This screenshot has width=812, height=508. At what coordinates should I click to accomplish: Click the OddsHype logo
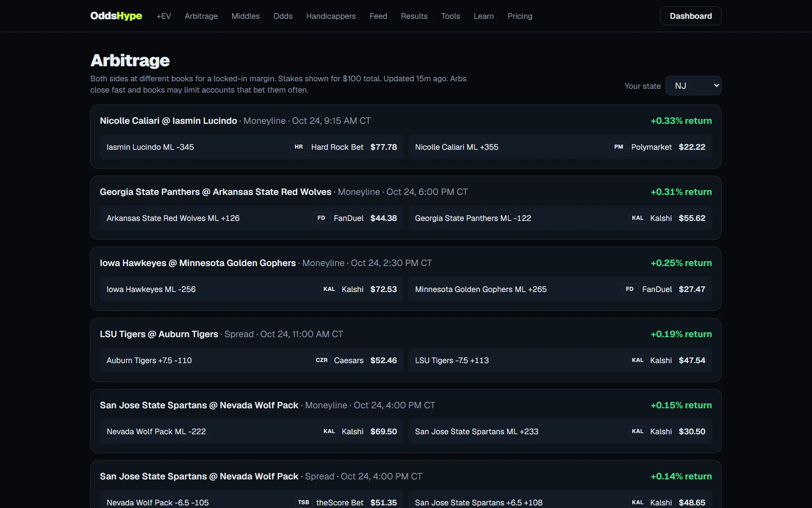pyautogui.click(x=116, y=16)
